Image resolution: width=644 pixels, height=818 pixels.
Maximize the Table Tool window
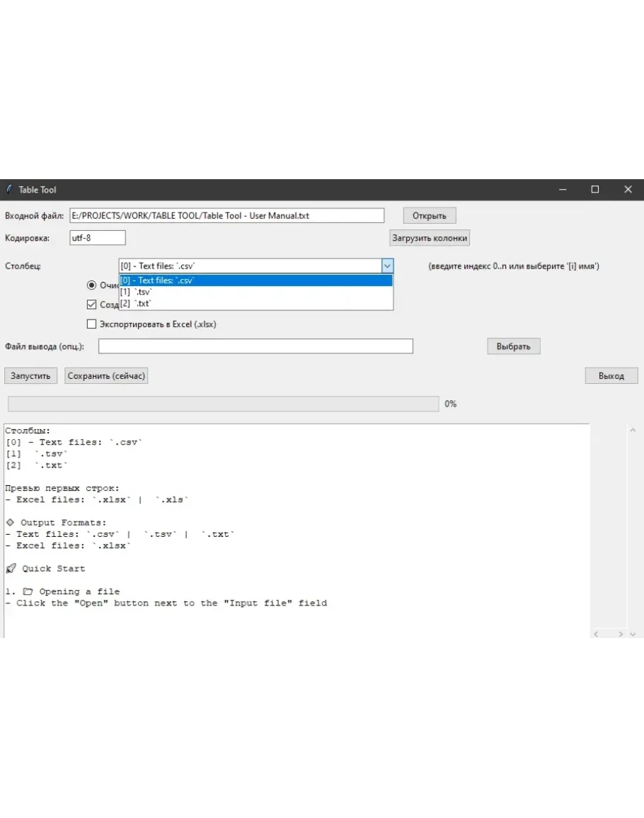click(x=595, y=189)
